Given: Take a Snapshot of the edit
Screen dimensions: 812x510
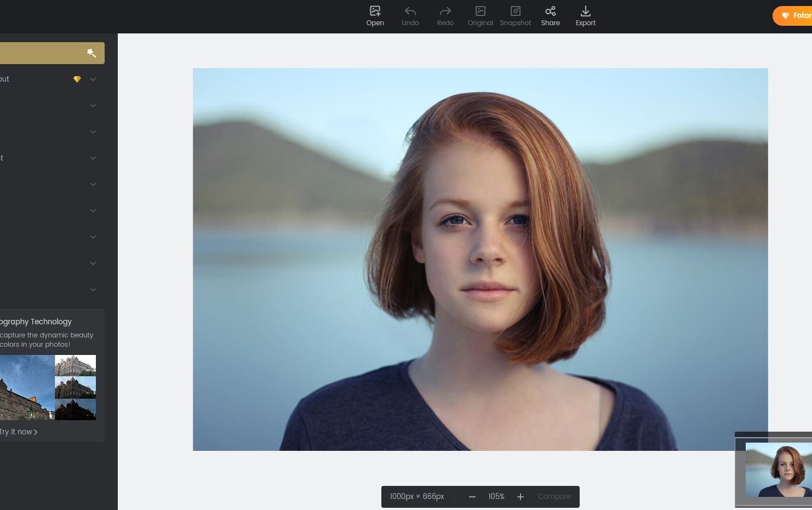Looking at the screenshot, I should [515, 16].
